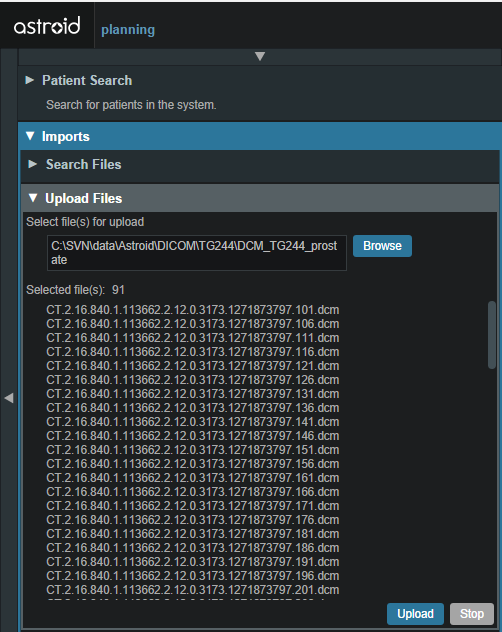Select file ending in 1271873797.141.dcm
Viewport: 502px width, 632px height.
tap(193, 422)
